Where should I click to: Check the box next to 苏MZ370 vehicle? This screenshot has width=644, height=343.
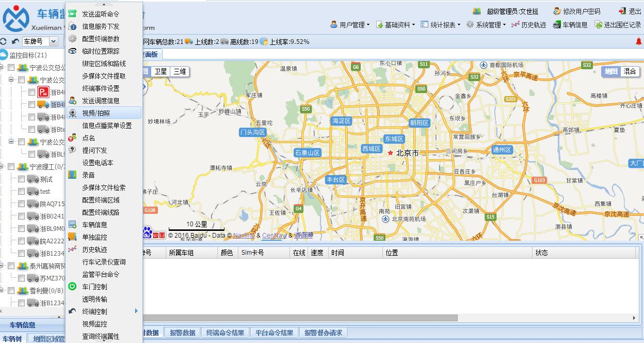click(x=22, y=278)
